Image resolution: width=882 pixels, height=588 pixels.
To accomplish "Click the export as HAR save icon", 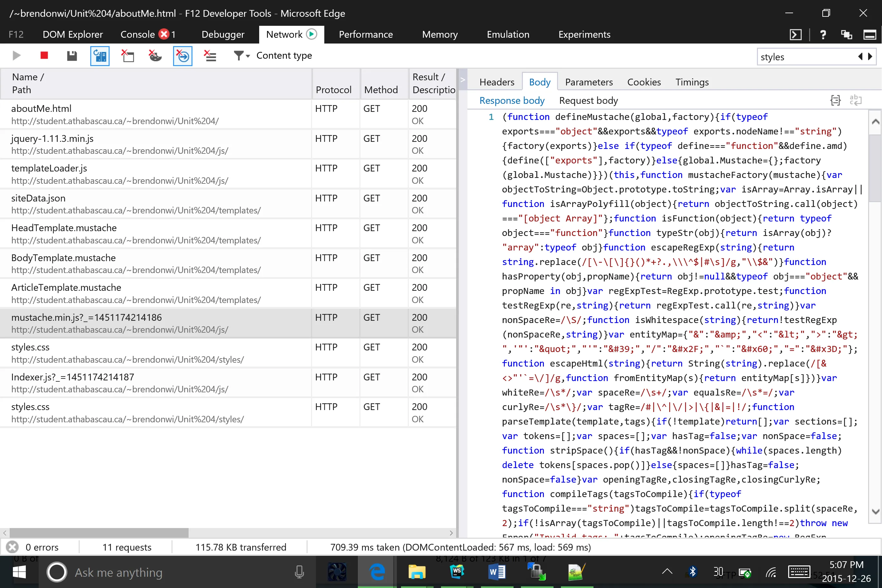I will point(72,55).
